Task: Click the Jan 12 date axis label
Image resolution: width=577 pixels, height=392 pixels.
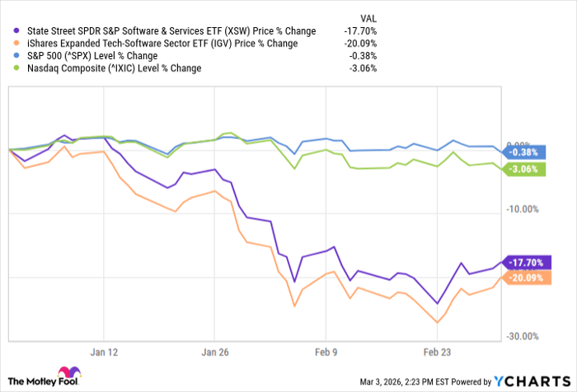Action: (105, 349)
